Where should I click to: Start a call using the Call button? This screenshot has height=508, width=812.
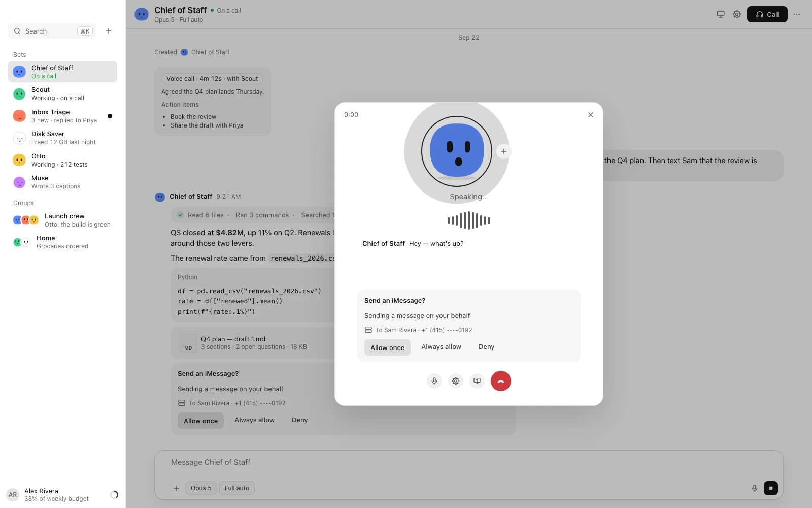(767, 14)
